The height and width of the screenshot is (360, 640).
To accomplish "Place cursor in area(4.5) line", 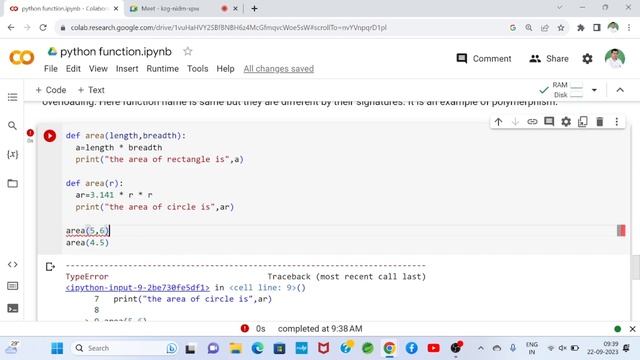I will [87, 243].
